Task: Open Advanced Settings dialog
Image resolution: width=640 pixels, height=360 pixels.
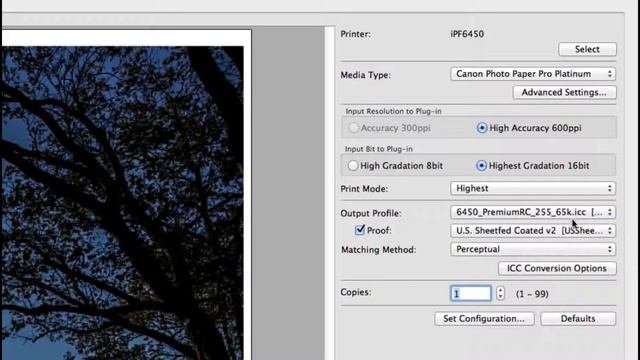Action: point(564,92)
